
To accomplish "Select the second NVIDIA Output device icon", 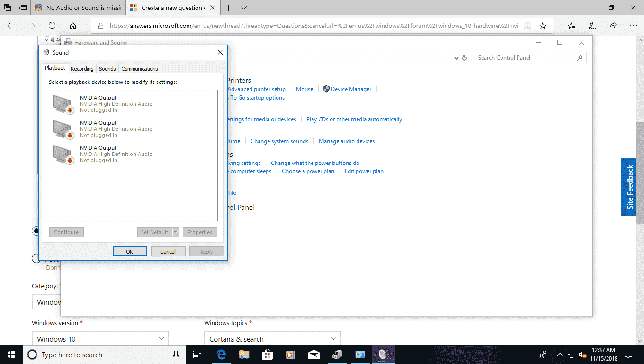I will [63, 129].
